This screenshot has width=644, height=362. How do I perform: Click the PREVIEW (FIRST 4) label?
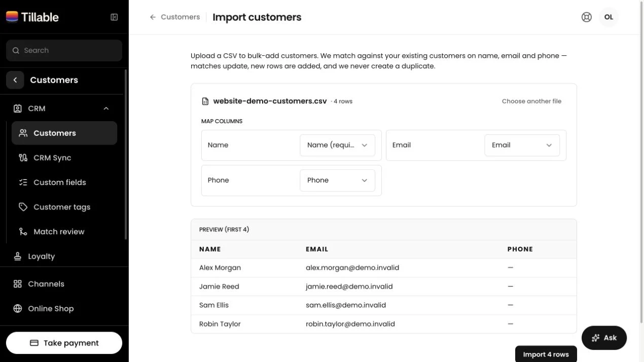pyautogui.click(x=224, y=230)
